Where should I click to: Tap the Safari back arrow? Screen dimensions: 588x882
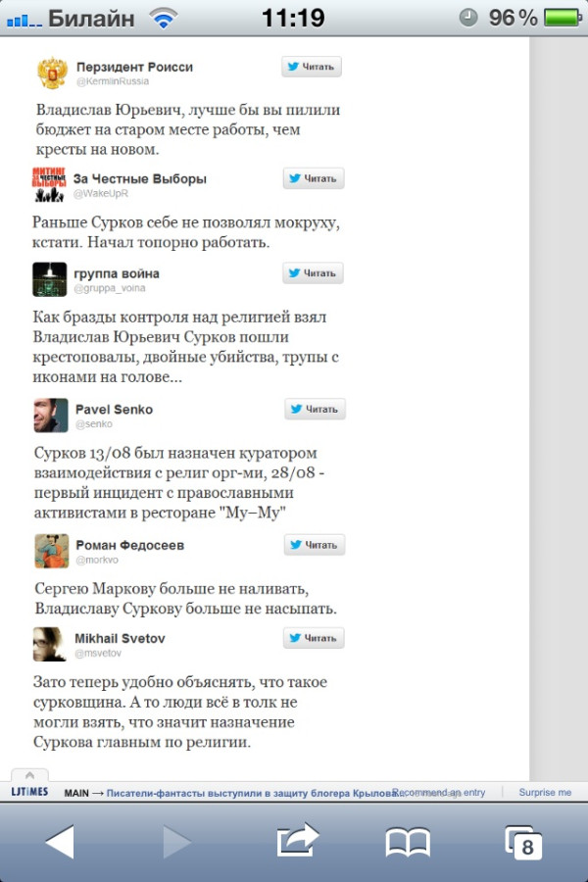click(60, 841)
